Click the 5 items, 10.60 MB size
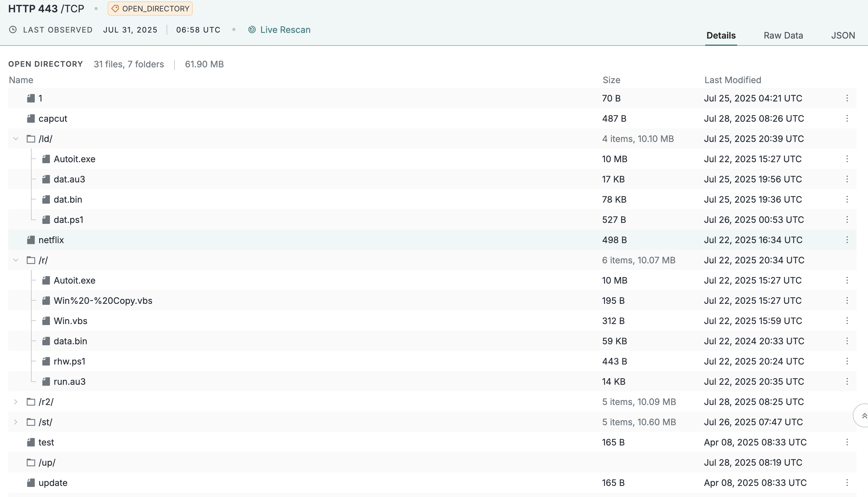 pos(639,422)
